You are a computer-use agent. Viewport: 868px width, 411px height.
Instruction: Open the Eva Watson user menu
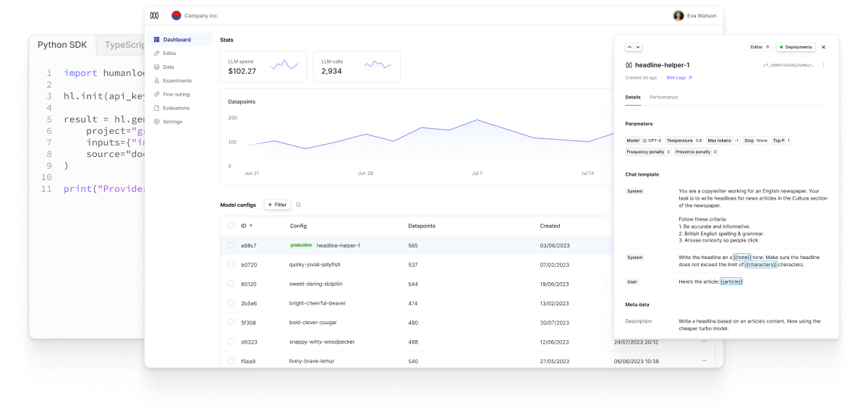coord(695,15)
